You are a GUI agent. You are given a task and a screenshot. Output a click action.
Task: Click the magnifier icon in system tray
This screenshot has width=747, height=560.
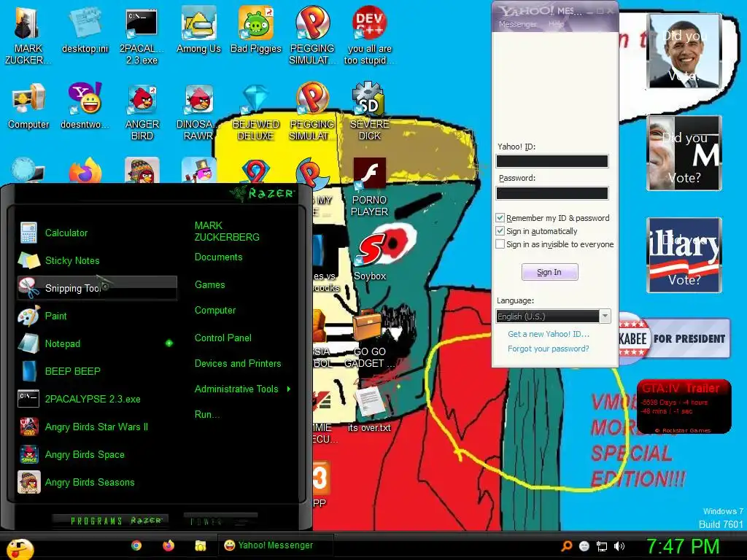pos(566,546)
